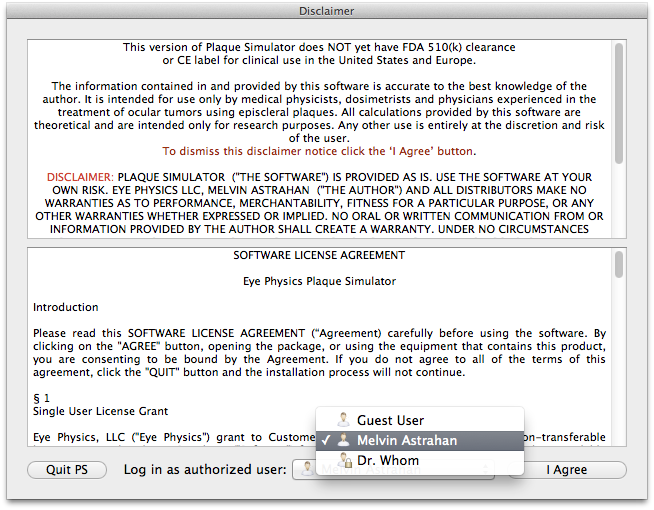Choose Dr. Whom as authorized user
The width and height of the screenshot is (654, 510).
coord(388,461)
